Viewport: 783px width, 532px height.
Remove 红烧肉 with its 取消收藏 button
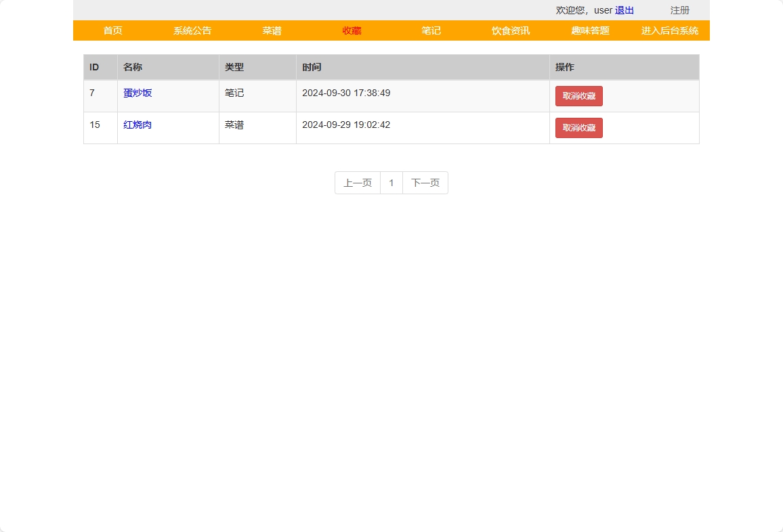point(578,127)
